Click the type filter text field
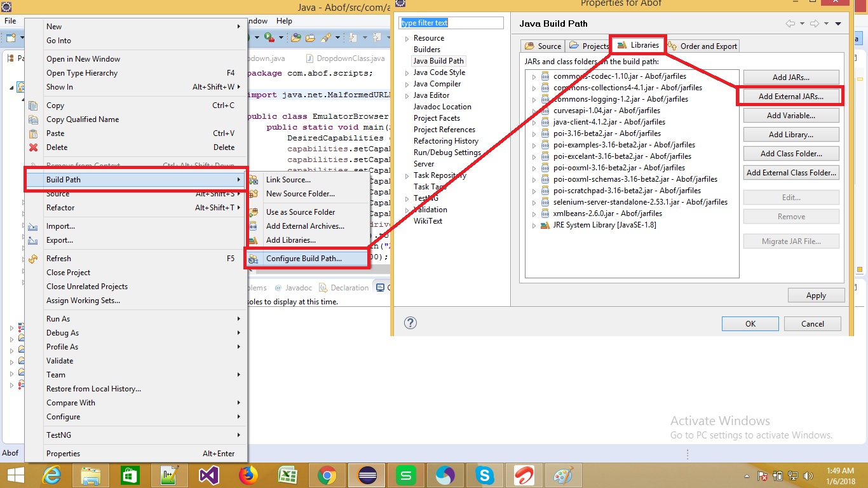This screenshot has width=868, height=488. (x=451, y=23)
